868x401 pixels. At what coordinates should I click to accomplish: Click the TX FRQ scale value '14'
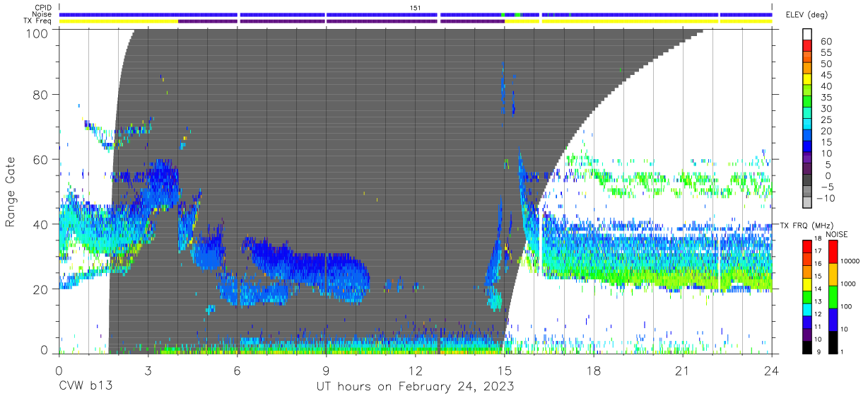click(x=818, y=289)
